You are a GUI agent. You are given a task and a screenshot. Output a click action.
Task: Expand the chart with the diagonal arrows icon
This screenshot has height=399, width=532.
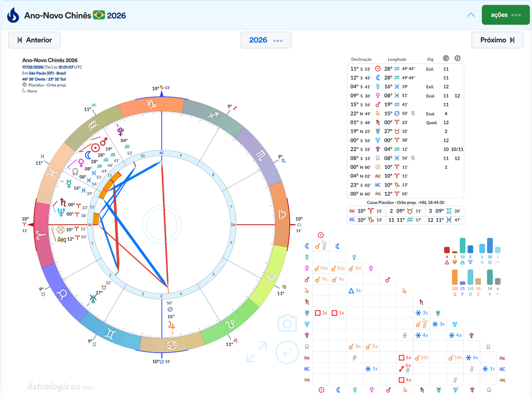[257, 352]
